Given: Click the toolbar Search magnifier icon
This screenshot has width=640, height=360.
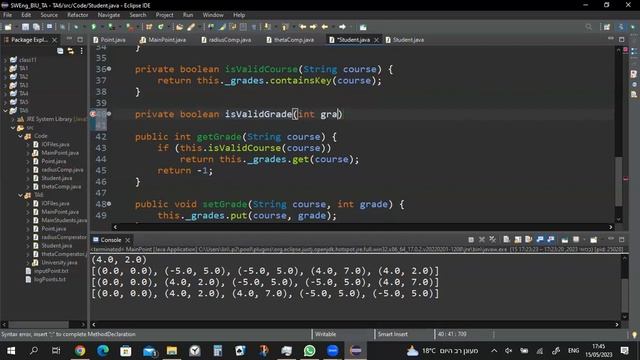Looking at the screenshot, I should [x=588, y=27].
